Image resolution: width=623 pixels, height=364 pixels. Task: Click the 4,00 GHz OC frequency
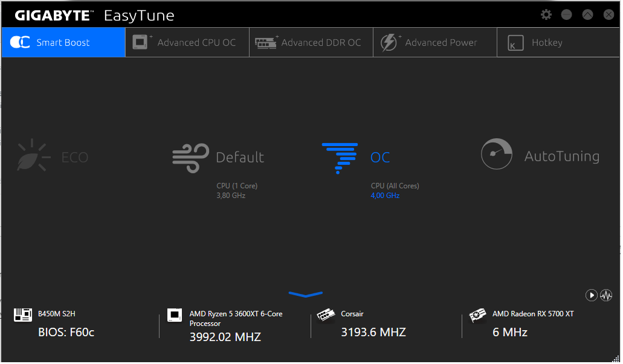(x=385, y=196)
